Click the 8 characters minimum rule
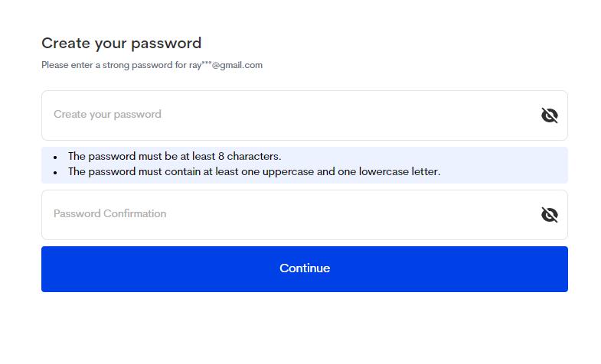Screen dimensions: 601x364 coord(175,156)
